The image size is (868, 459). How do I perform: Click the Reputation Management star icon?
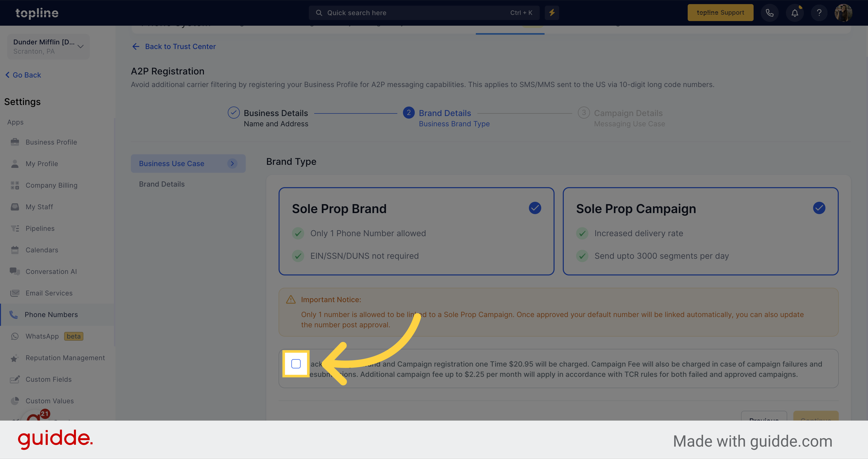[14, 358]
